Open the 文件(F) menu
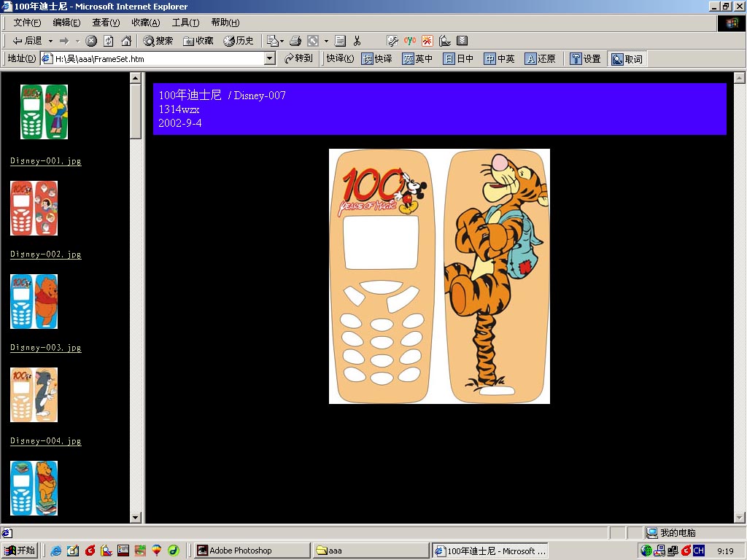The width and height of the screenshot is (747, 560). [27, 23]
